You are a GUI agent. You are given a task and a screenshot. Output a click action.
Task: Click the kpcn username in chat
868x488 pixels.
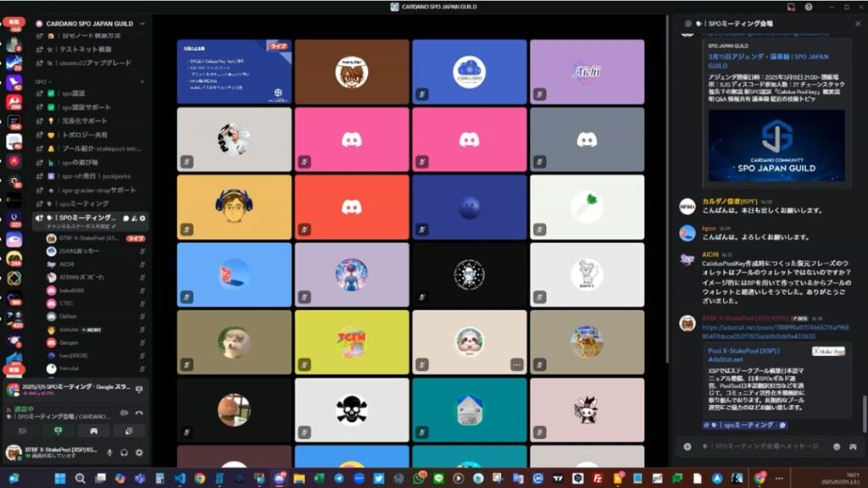(x=709, y=228)
